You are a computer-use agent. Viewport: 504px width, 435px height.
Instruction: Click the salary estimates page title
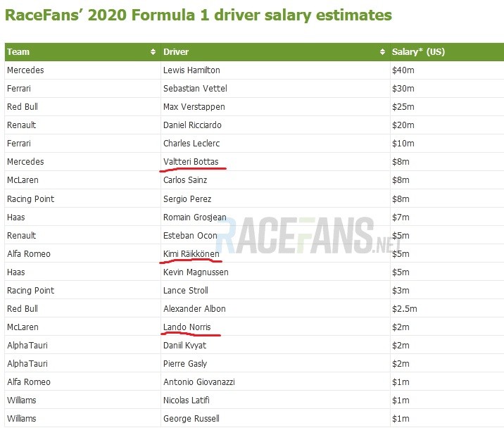[198, 15]
